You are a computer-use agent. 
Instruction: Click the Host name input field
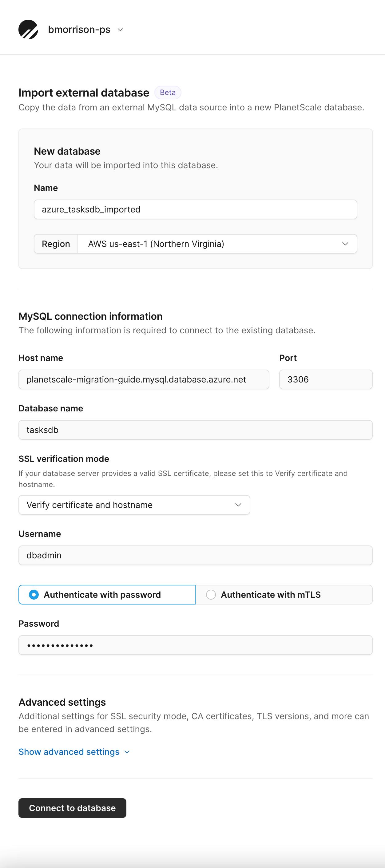point(144,379)
